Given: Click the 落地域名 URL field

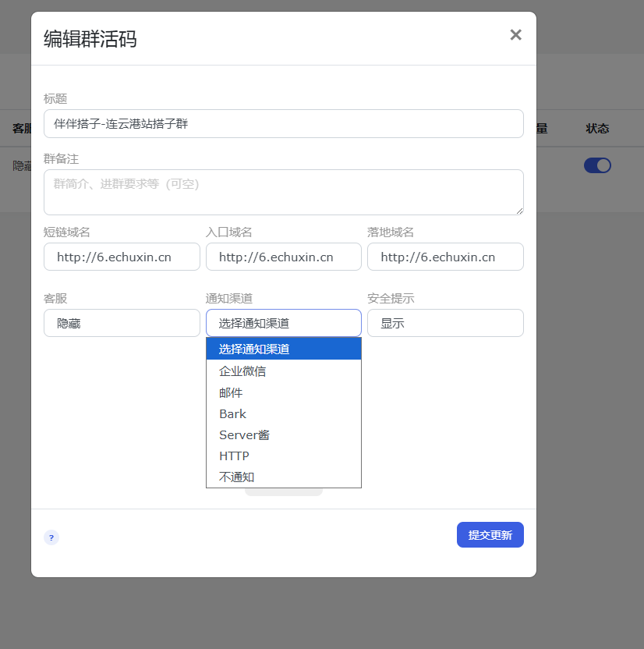Looking at the screenshot, I should click(445, 257).
